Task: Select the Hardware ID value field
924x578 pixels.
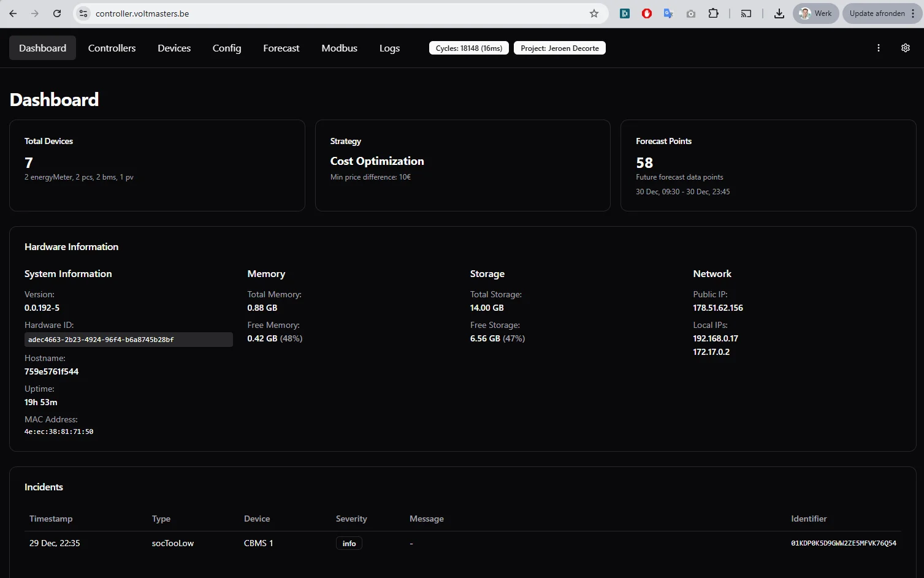Action: pyautogui.click(x=129, y=340)
